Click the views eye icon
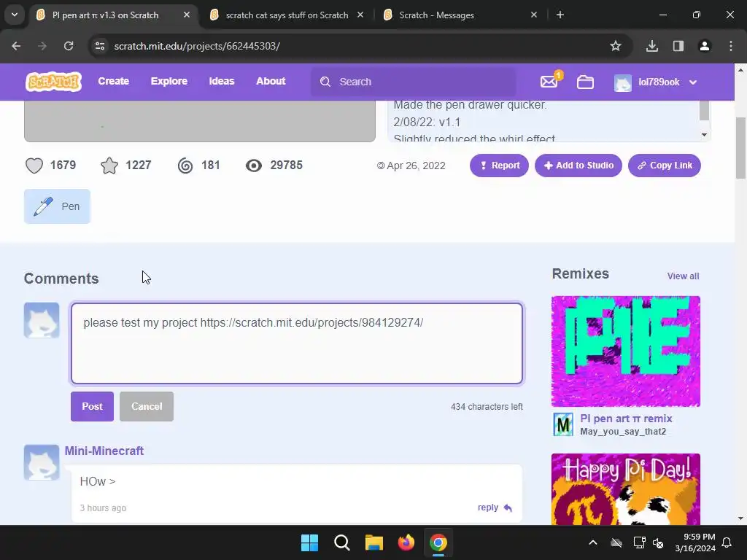 (x=254, y=166)
